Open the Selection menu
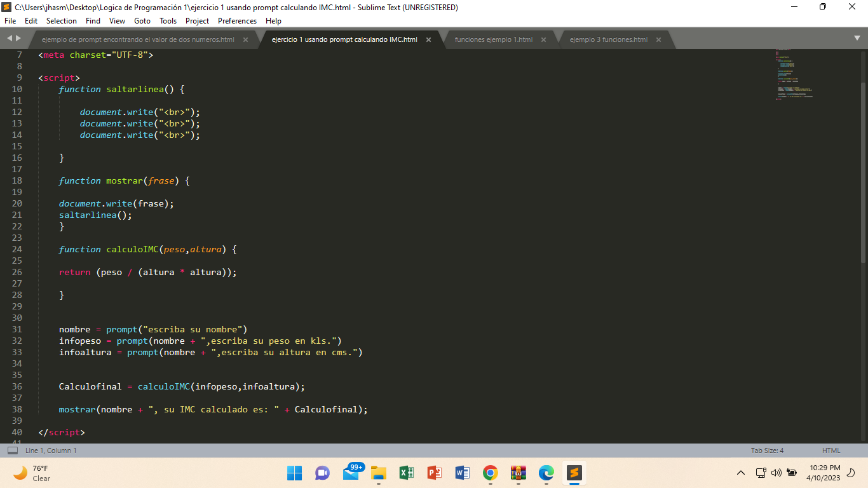Image resolution: width=868 pixels, height=488 pixels. pos(62,21)
